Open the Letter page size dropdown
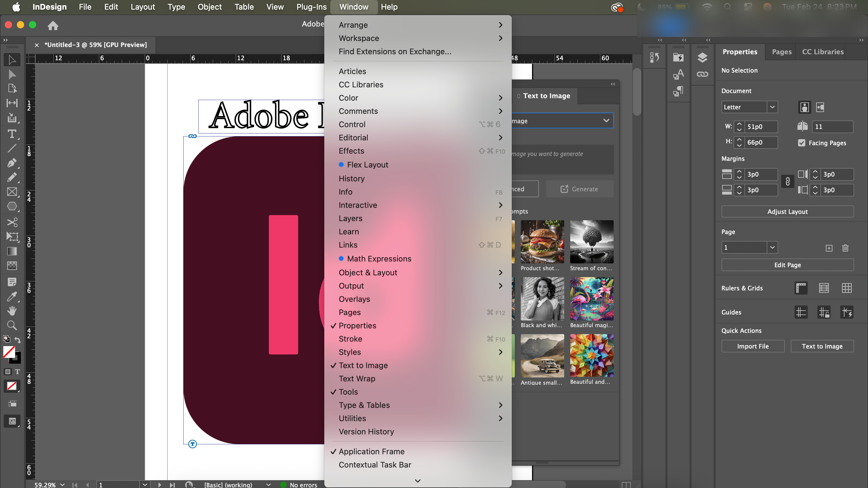 point(772,107)
